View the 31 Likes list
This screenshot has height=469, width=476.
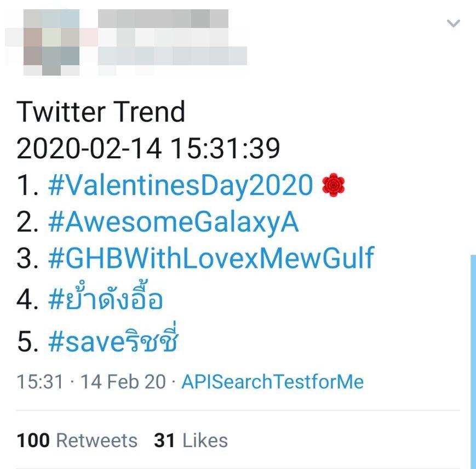191,441
